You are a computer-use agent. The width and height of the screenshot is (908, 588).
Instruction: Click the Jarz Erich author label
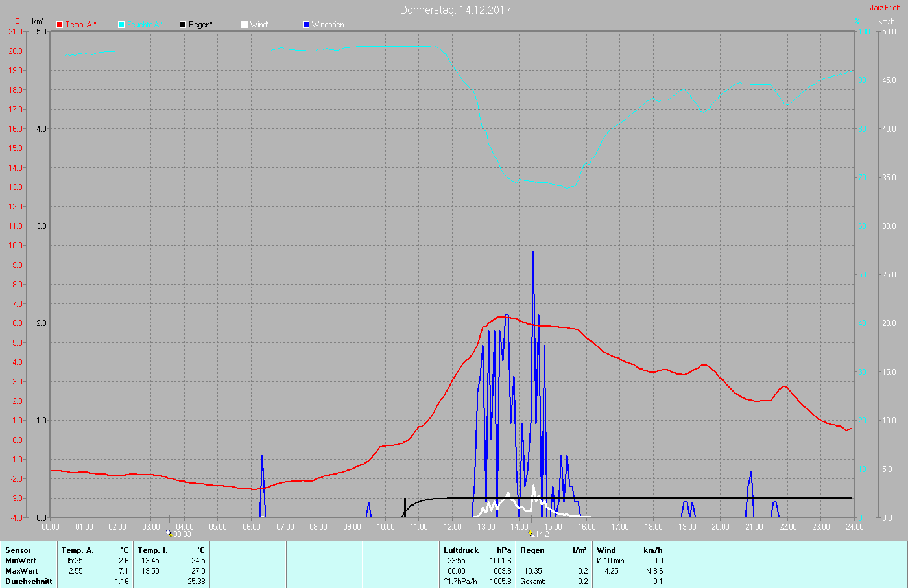[x=885, y=8]
